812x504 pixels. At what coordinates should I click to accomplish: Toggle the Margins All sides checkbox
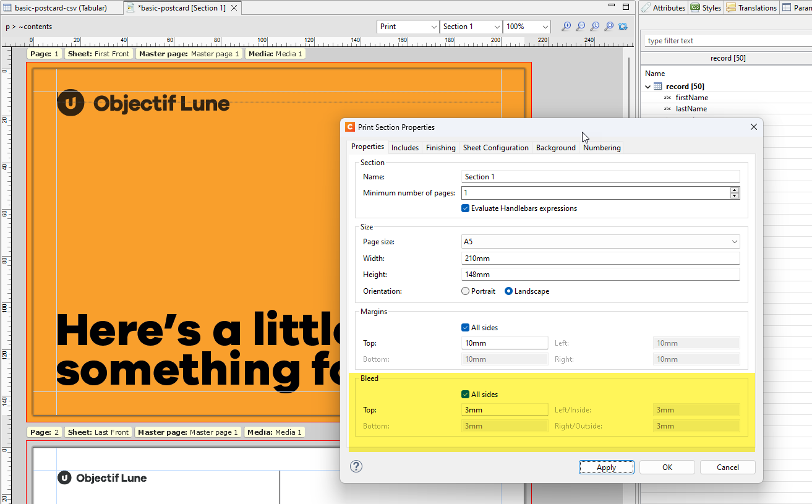pos(466,328)
